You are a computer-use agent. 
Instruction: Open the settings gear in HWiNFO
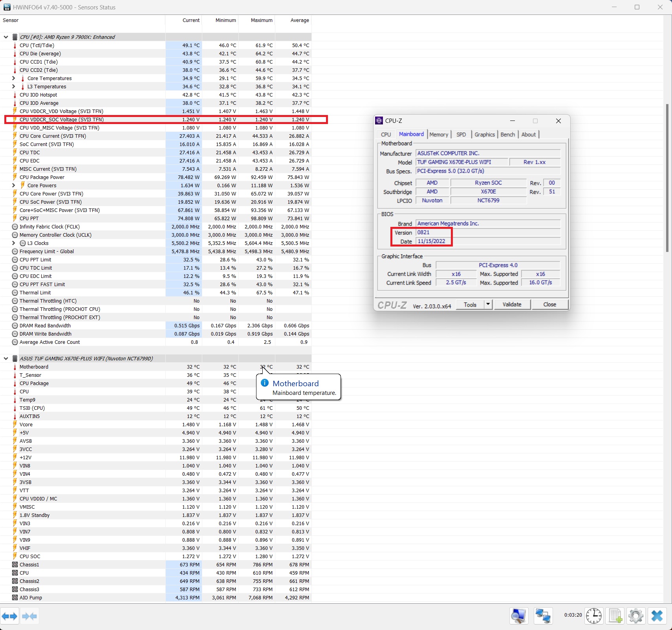coord(636,616)
